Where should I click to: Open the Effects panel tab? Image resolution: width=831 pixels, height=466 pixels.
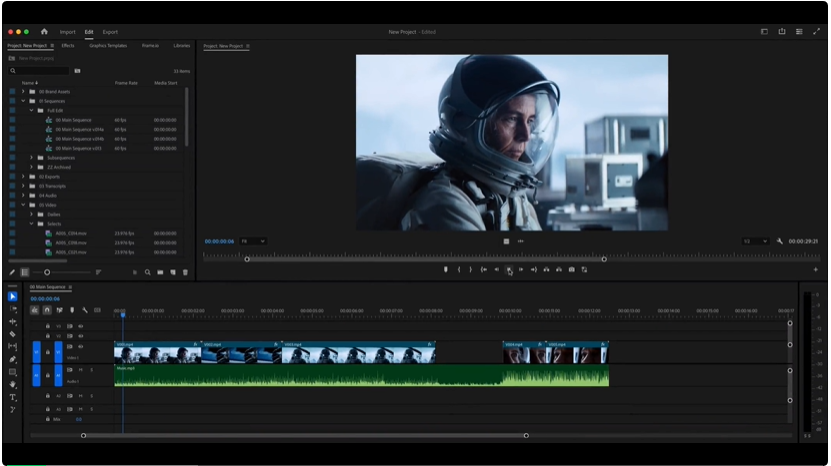pos(68,46)
